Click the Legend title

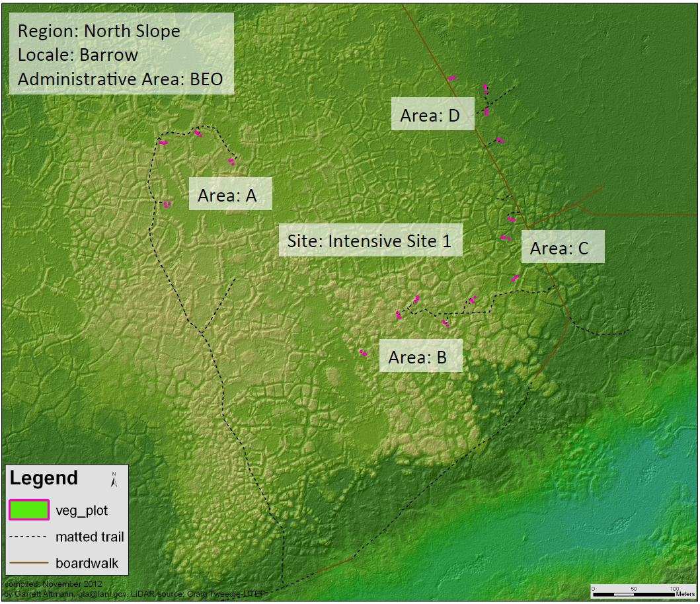click(x=44, y=478)
